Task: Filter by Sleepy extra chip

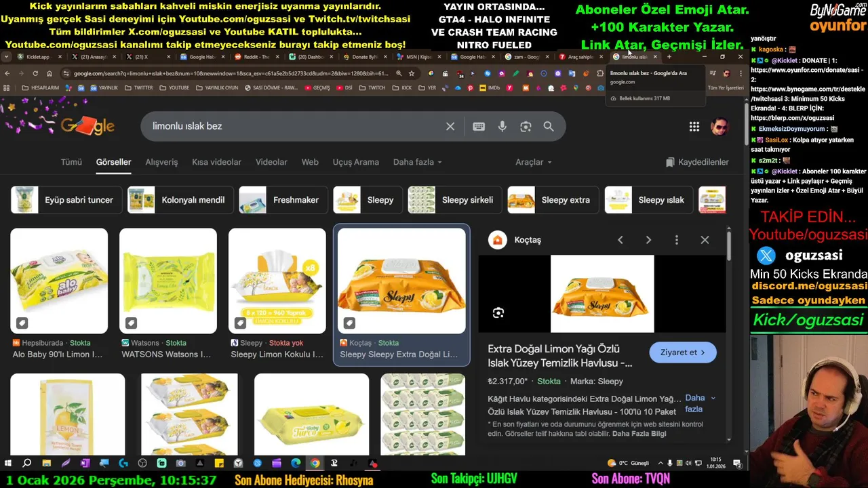Action: tap(552, 200)
